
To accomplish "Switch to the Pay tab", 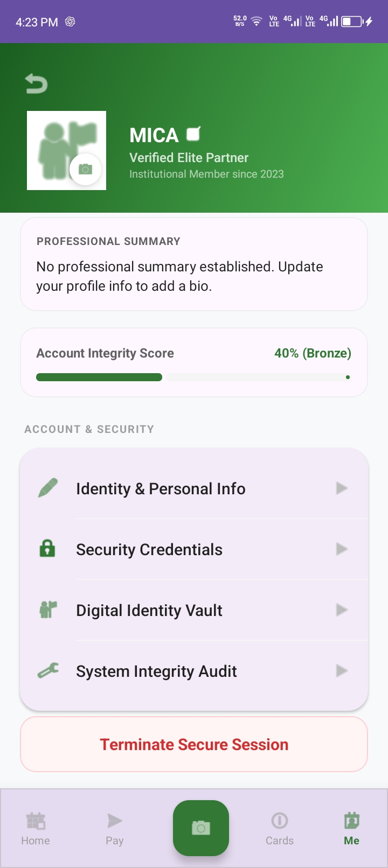I will (114, 829).
